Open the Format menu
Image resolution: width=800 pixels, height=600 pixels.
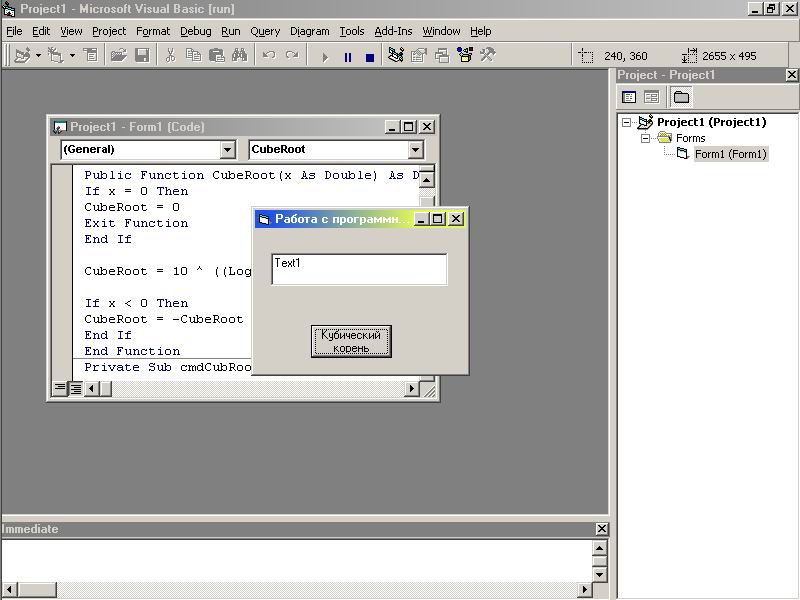153,31
